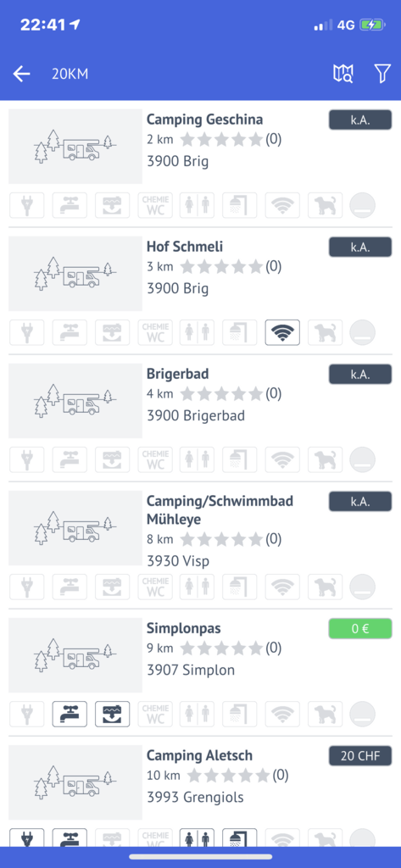This screenshot has width=401, height=868.
Task: Tap the 20KM radius title
Action: [70, 75]
